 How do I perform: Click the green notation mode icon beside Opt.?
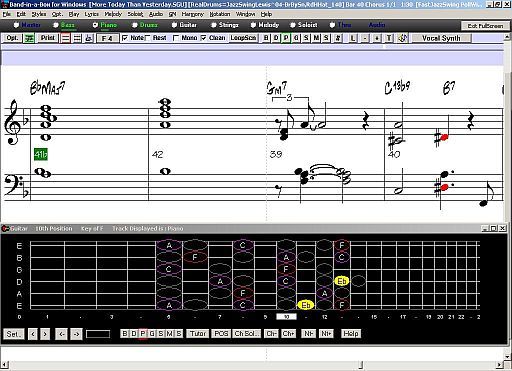click(x=30, y=38)
